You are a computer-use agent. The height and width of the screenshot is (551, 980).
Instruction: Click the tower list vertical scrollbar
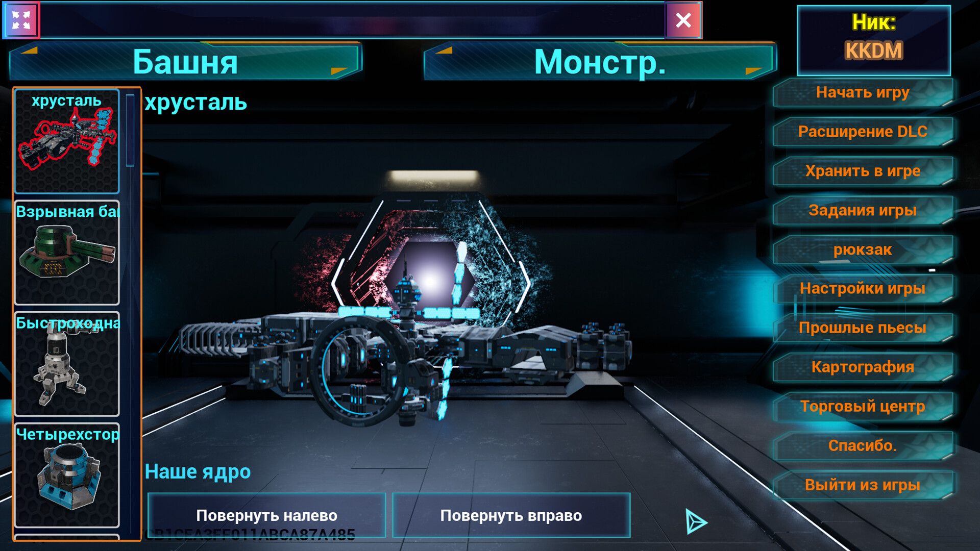click(x=130, y=130)
